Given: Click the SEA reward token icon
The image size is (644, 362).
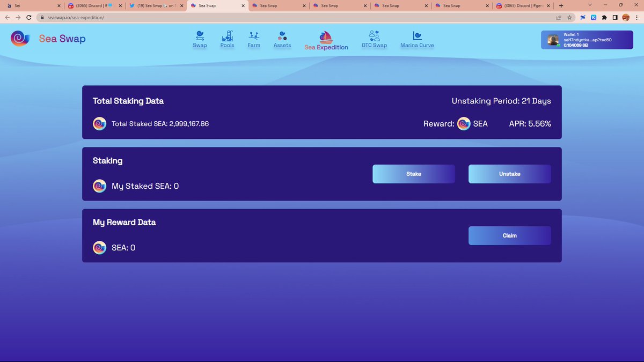Looking at the screenshot, I should [x=464, y=124].
